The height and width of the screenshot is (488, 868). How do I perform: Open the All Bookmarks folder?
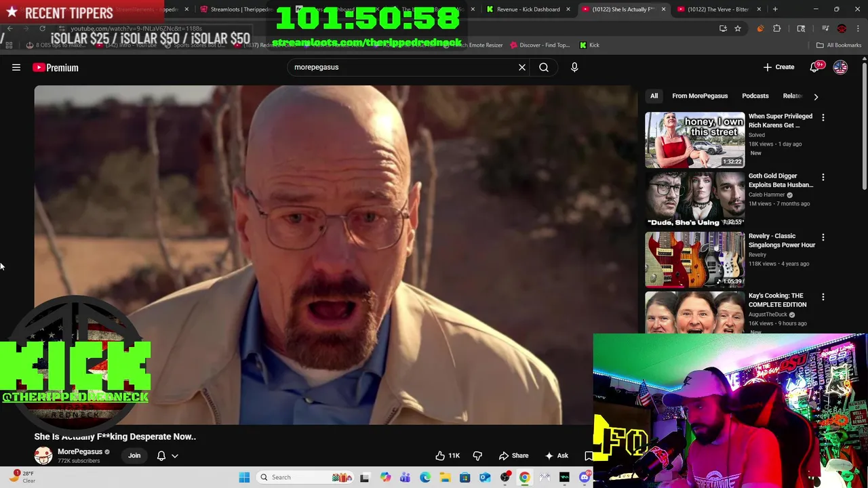click(838, 45)
